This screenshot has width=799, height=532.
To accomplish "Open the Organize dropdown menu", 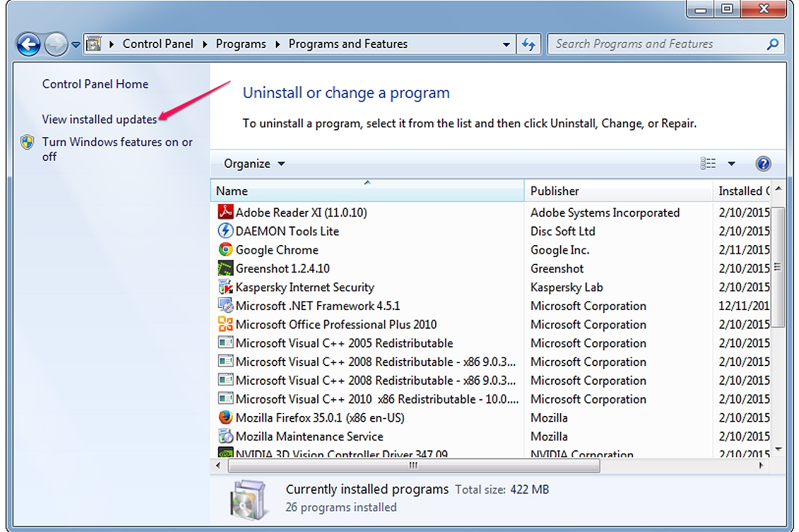I will coord(254,163).
